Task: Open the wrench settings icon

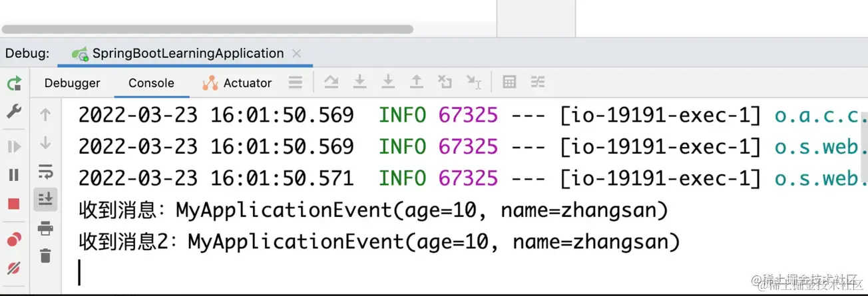Action: point(14,111)
